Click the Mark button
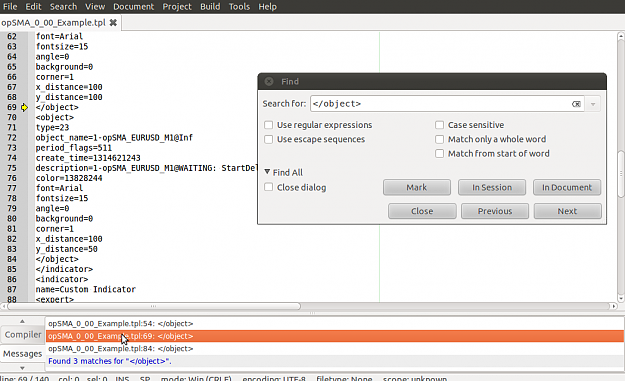 click(417, 187)
